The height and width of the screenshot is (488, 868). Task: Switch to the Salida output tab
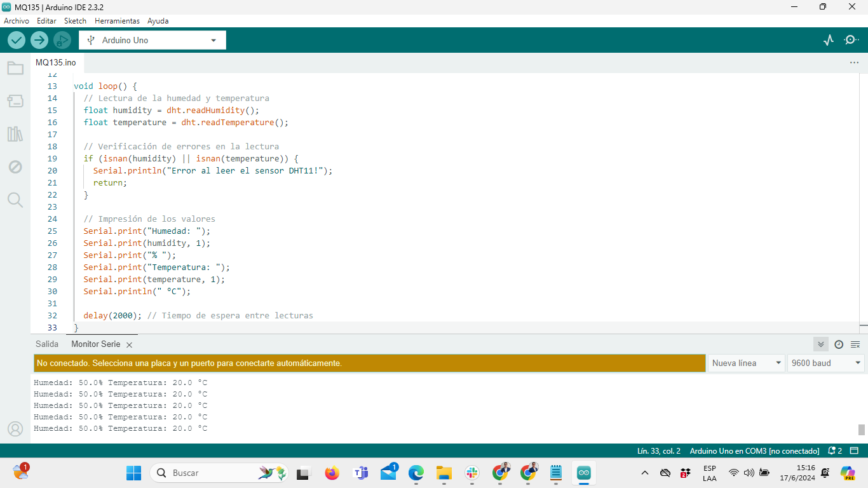[x=47, y=344]
